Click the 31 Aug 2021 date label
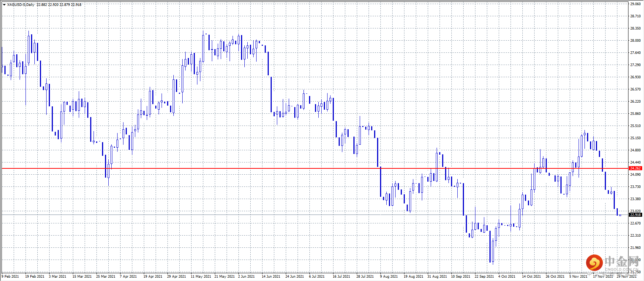 pos(437,277)
